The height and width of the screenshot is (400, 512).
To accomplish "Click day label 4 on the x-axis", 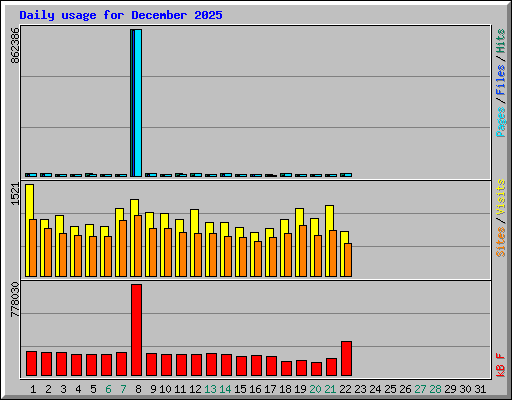I will tap(78, 389).
